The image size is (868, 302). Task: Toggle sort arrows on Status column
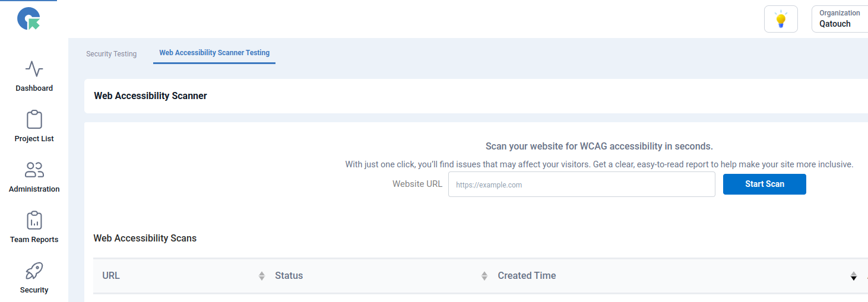click(x=484, y=276)
